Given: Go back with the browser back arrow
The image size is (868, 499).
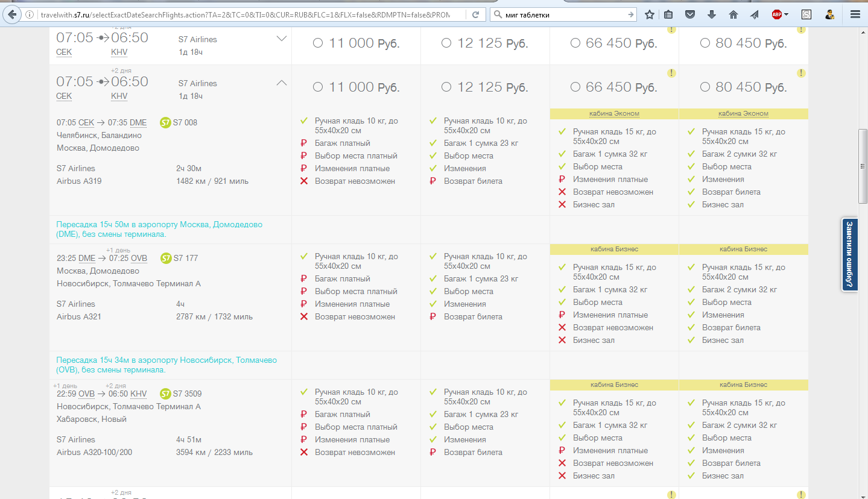Looking at the screenshot, I should 13,14.
